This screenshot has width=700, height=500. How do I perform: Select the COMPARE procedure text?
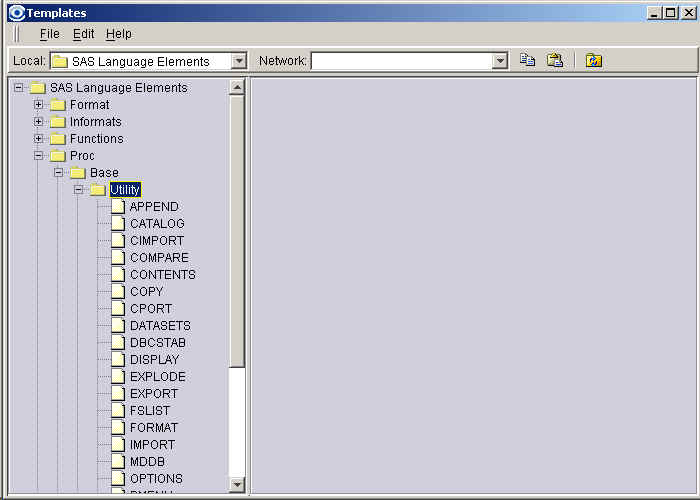tap(159, 258)
